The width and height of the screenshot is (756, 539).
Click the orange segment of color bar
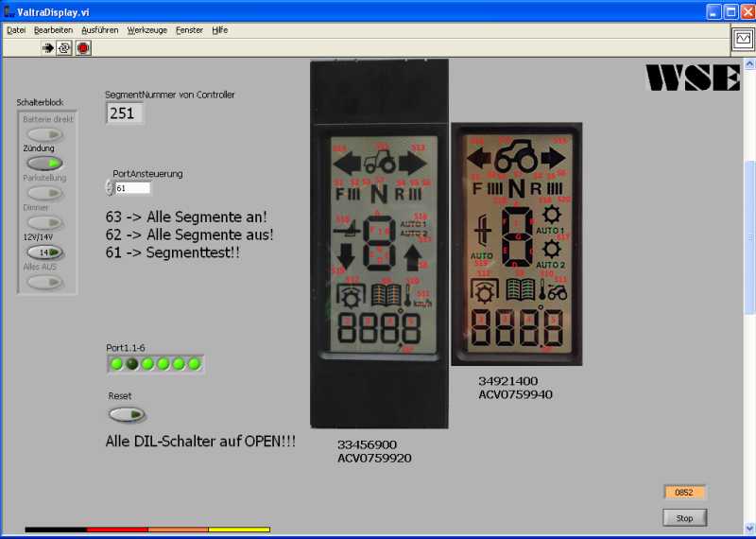point(179,530)
